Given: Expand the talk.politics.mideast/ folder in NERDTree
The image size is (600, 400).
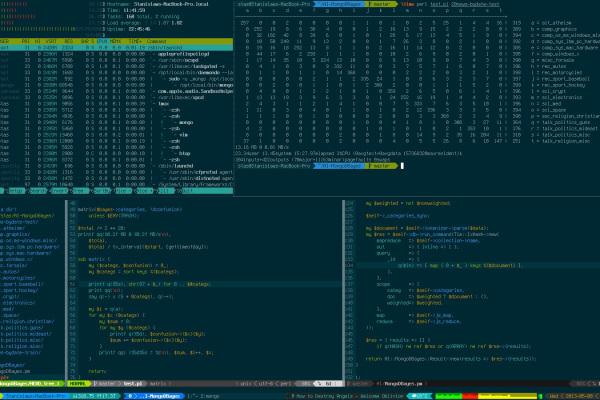Looking at the screenshot, I should 26,334.
